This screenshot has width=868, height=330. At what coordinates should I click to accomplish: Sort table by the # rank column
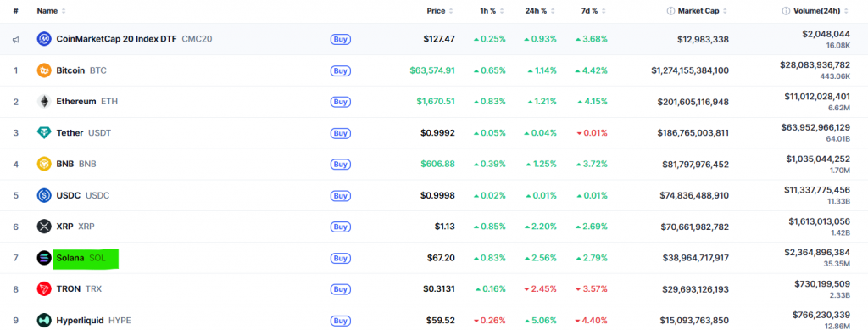click(16, 10)
